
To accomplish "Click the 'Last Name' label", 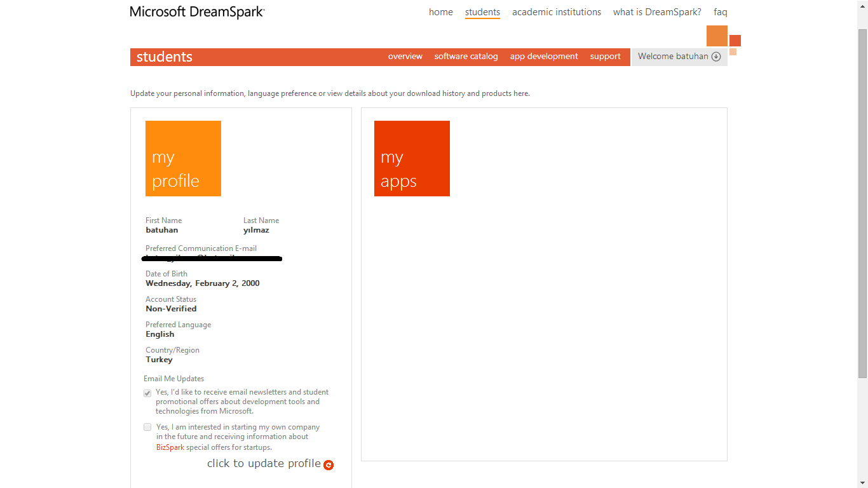I will [x=261, y=220].
